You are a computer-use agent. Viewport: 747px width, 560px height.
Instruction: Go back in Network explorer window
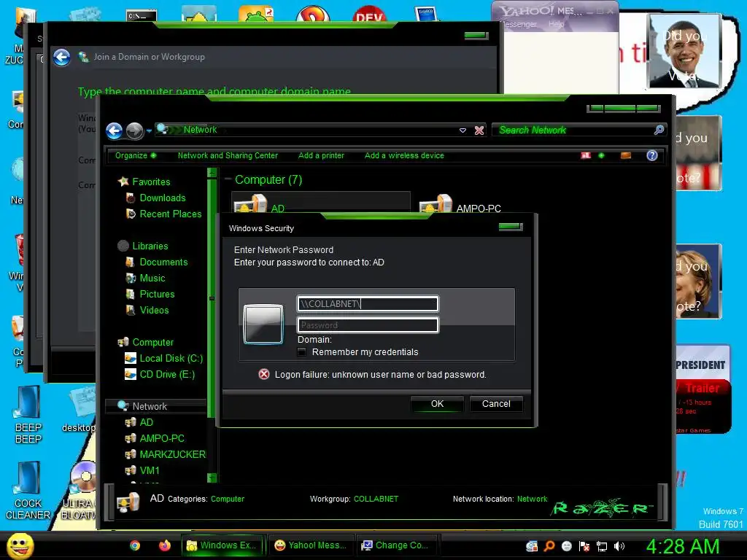point(115,131)
